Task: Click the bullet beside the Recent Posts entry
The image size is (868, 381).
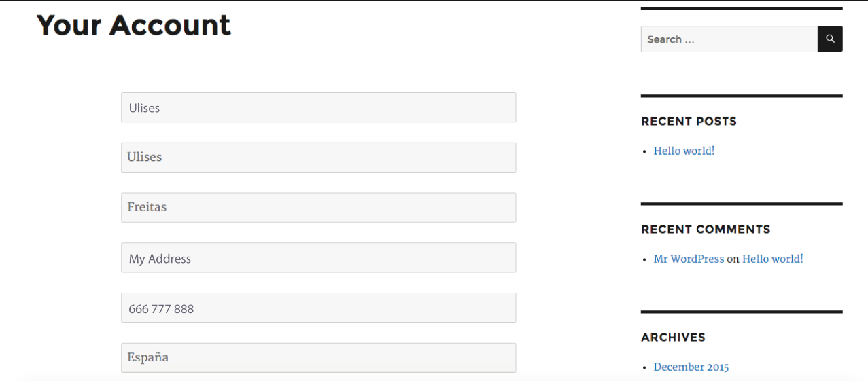Action: coord(644,151)
